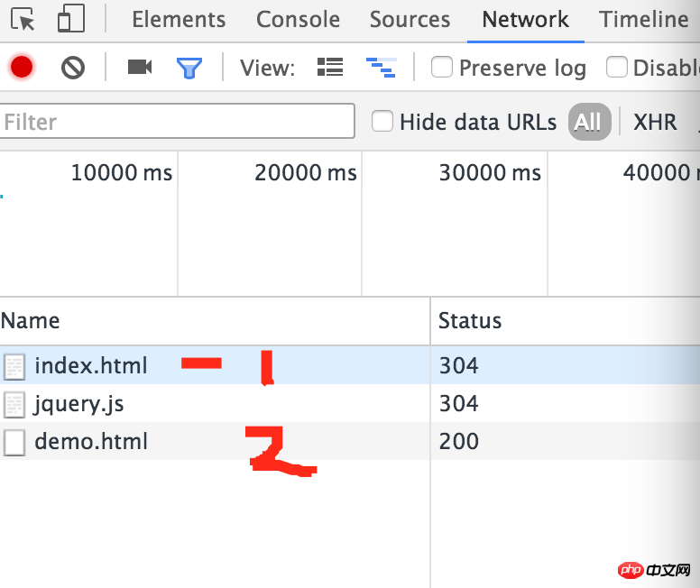The image size is (700, 588).
Task: Switch to the Console tab
Action: [299, 20]
